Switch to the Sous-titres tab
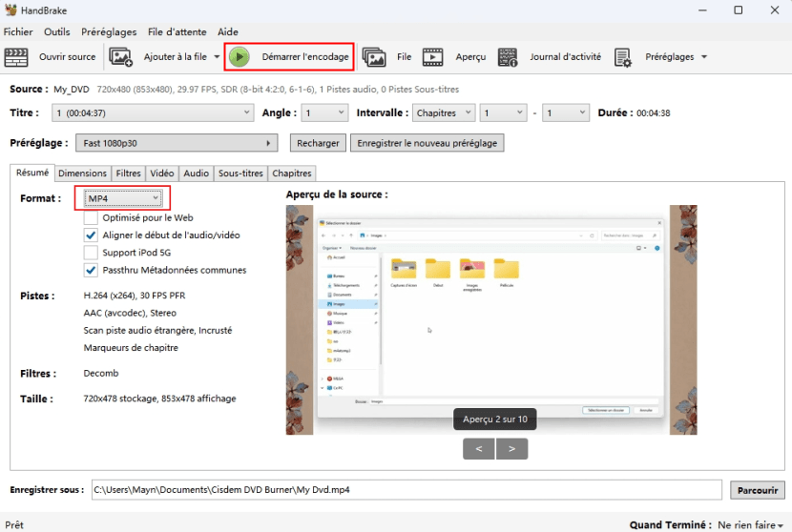Viewport: 792px width, 532px height. tap(240, 174)
